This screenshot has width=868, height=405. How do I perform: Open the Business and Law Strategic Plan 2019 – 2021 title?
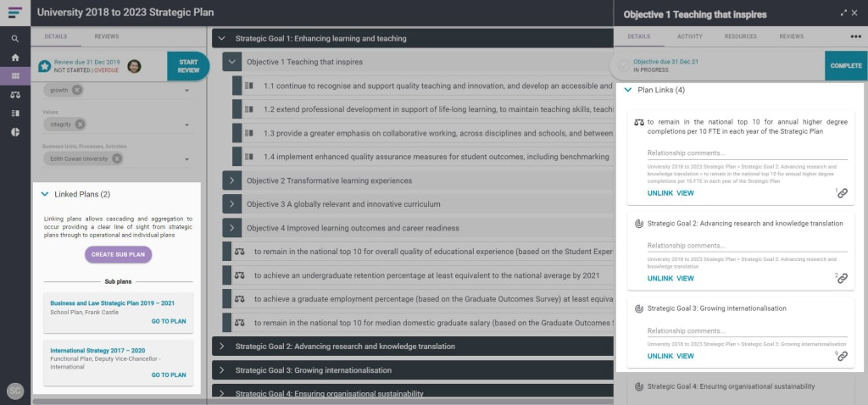(113, 303)
